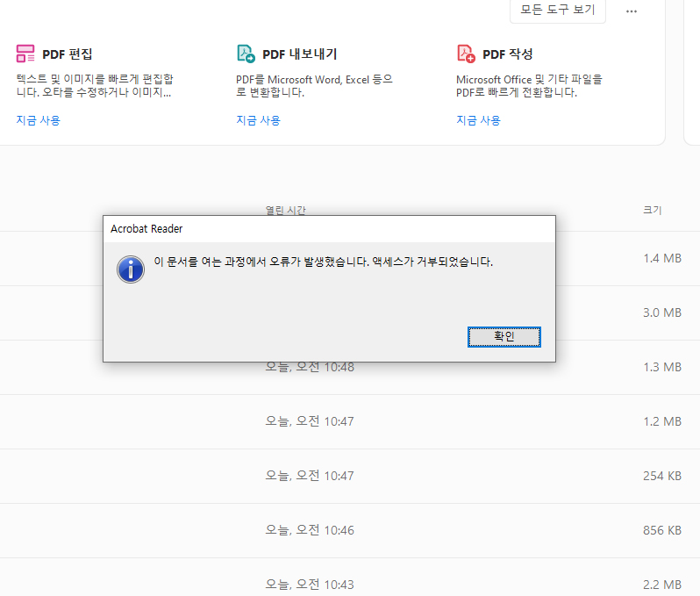Click the blue info icon in the dialog
The image size is (700, 596).
pos(131,269)
